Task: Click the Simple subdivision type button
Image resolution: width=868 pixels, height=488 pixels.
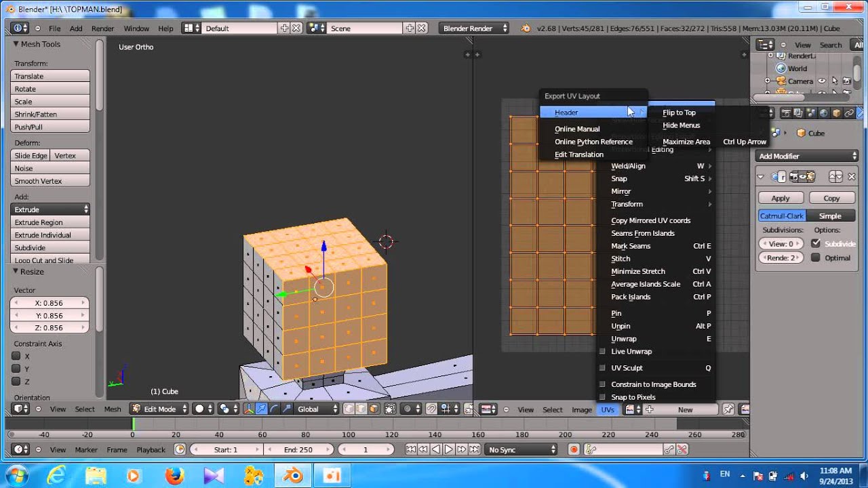Action: click(830, 216)
